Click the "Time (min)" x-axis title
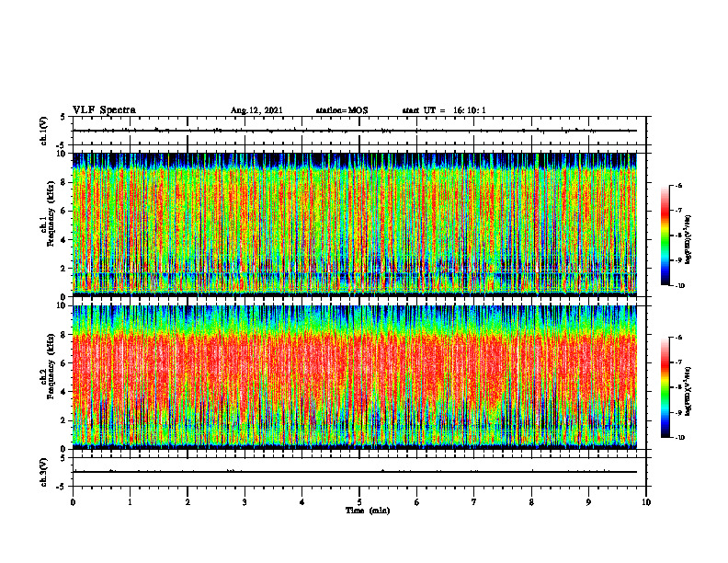 368,511
